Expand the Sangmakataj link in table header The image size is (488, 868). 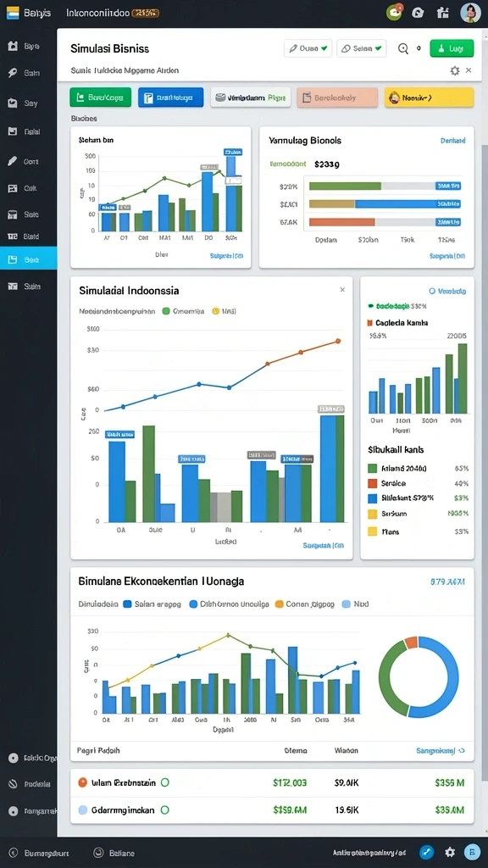(x=441, y=751)
